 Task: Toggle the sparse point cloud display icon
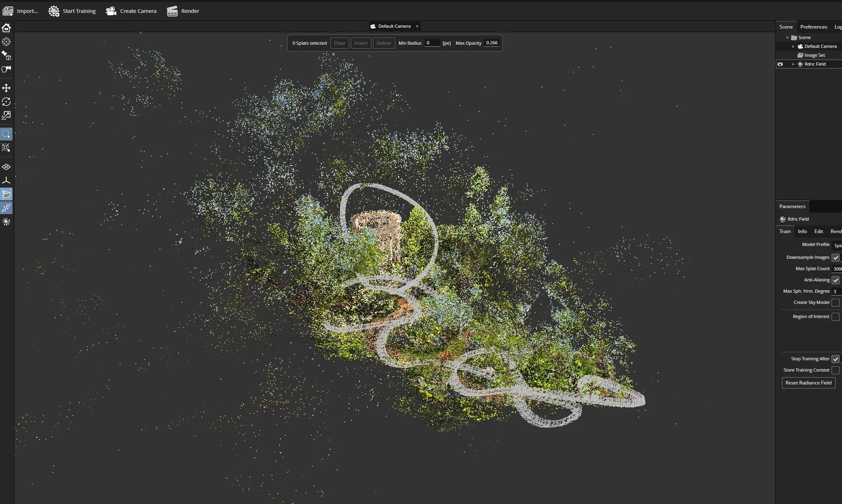6,208
